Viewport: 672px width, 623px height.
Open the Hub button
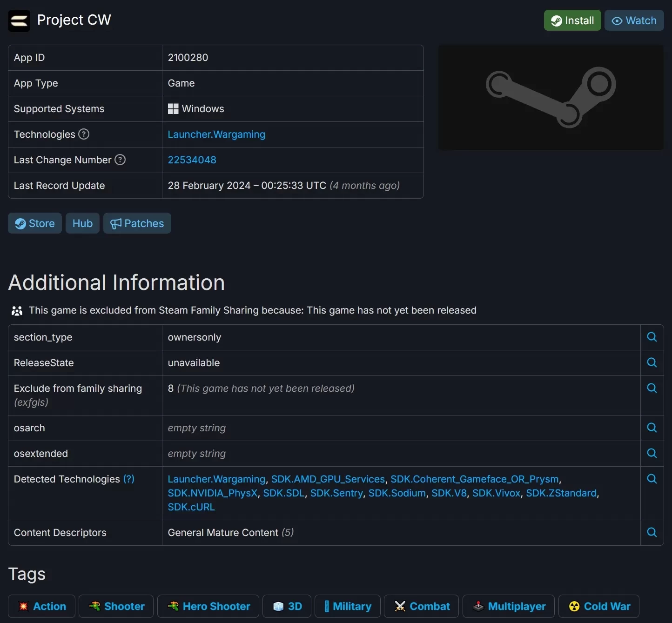pos(82,223)
